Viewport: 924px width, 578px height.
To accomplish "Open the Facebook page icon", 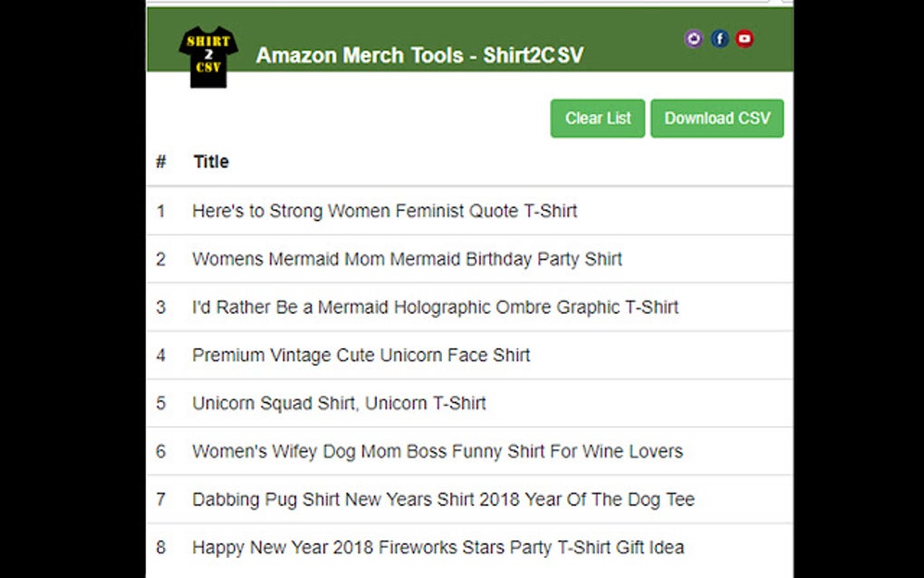I will click(719, 38).
